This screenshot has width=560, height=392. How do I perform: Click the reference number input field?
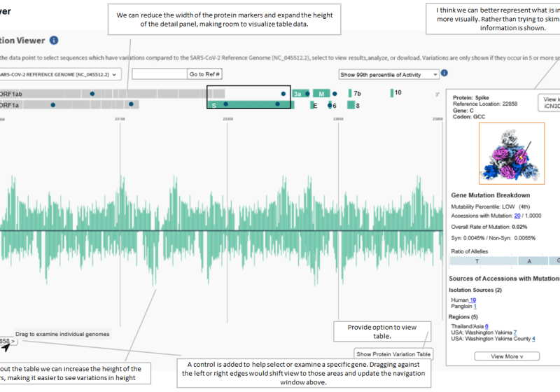[160, 74]
